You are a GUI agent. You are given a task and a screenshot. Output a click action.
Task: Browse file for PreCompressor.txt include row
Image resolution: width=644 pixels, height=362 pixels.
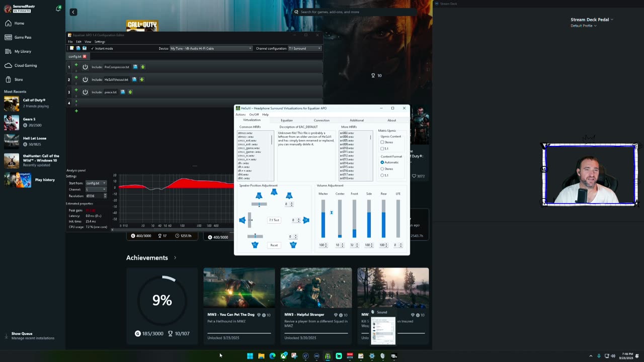point(135,67)
